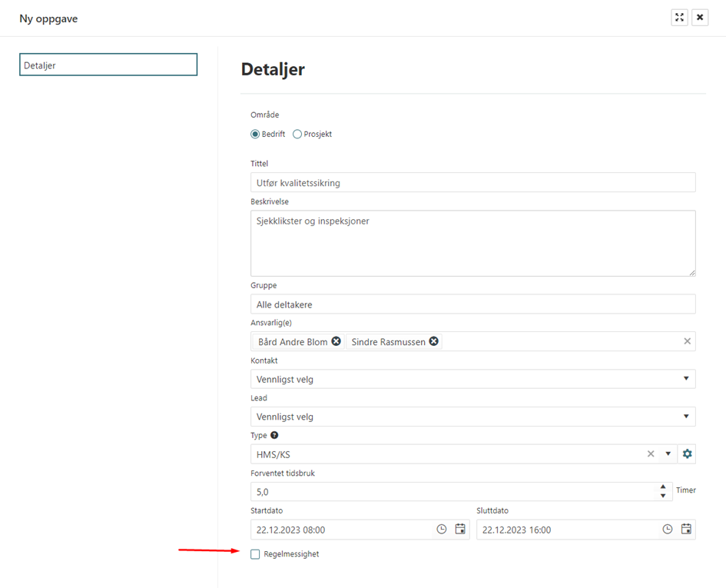Enable the Regelmessighet checkbox
This screenshot has width=726, height=588.
pyautogui.click(x=255, y=554)
